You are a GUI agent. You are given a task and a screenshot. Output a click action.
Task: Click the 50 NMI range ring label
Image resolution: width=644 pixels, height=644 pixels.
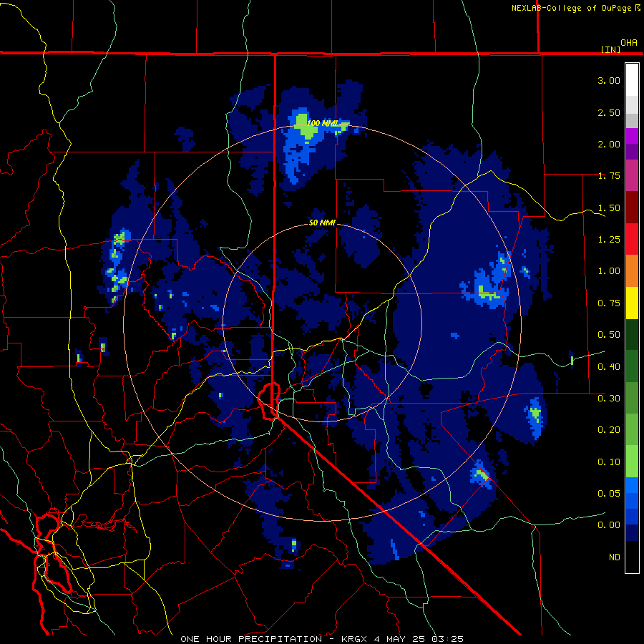pos(322,223)
